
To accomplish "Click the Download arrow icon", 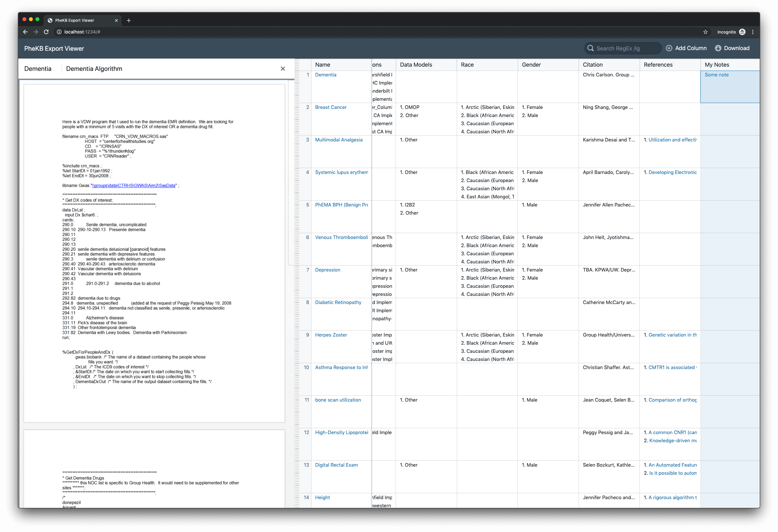I will click(x=718, y=48).
